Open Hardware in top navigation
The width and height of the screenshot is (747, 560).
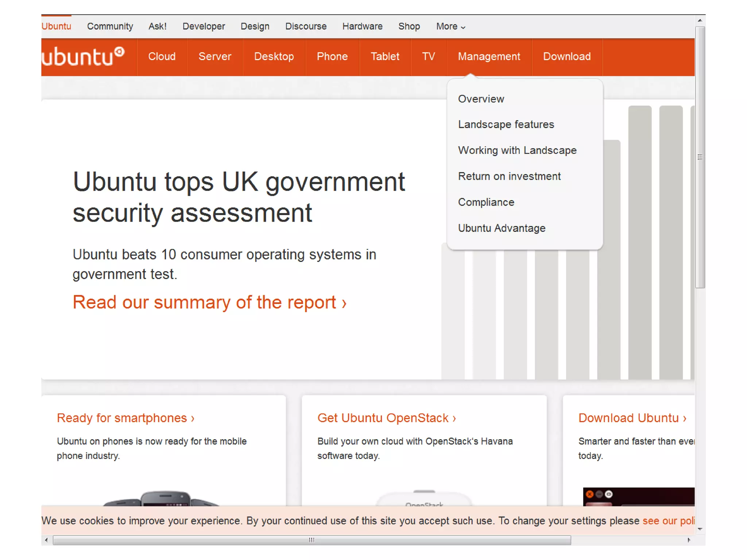(362, 27)
